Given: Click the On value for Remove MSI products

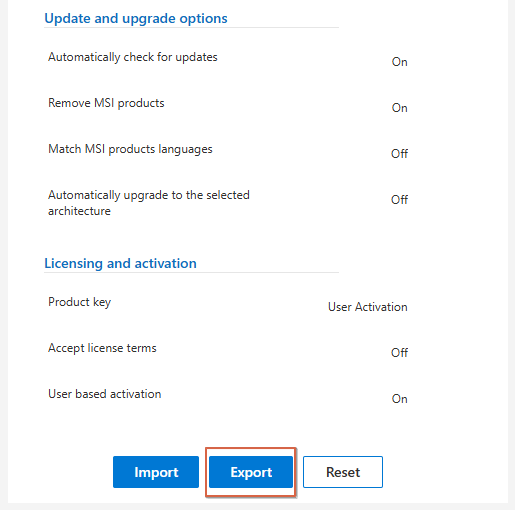Looking at the screenshot, I should coord(399,108).
